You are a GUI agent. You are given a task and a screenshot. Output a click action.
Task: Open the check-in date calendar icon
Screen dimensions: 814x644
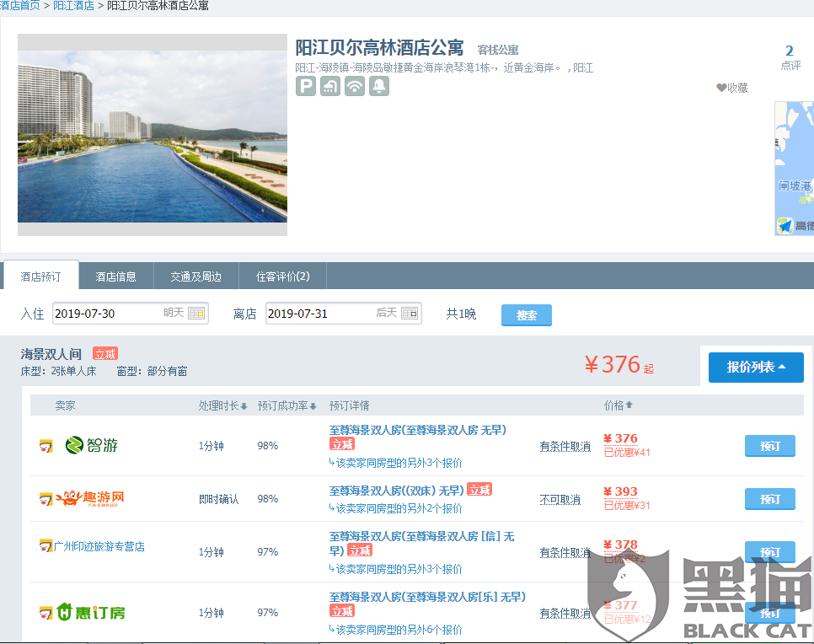click(196, 314)
